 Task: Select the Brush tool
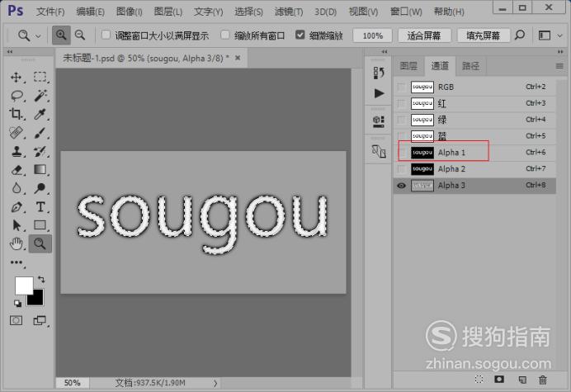[x=40, y=133]
